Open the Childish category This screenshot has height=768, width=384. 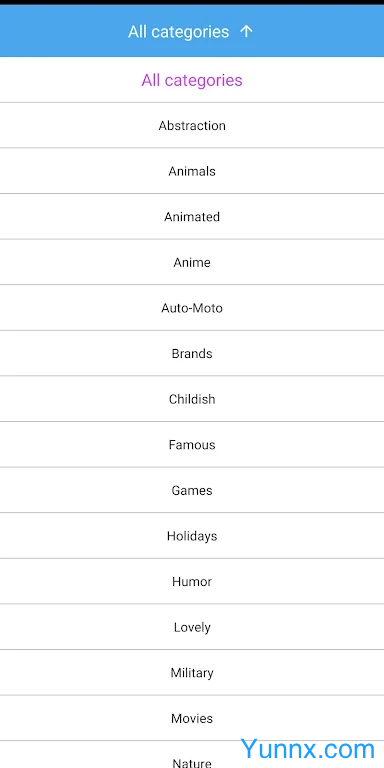click(x=192, y=399)
